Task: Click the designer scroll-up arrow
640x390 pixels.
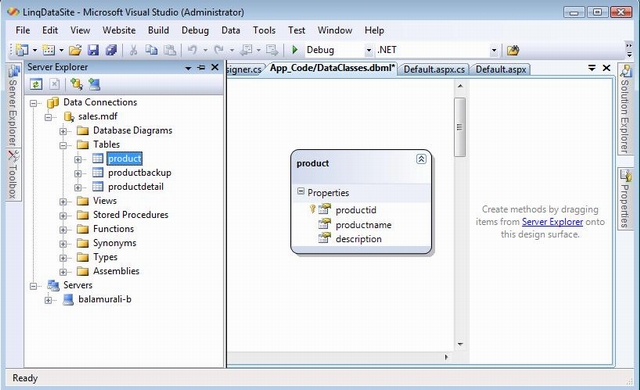Action: [x=460, y=86]
